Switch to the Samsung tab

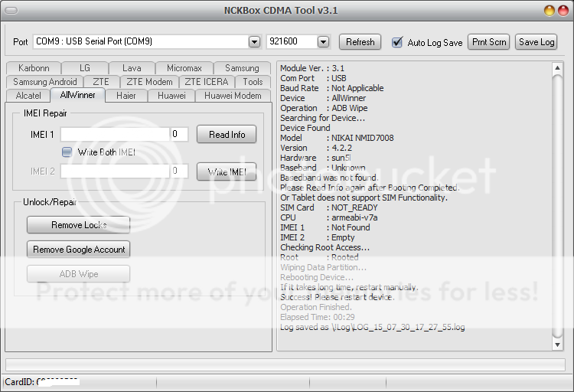point(242,68)
